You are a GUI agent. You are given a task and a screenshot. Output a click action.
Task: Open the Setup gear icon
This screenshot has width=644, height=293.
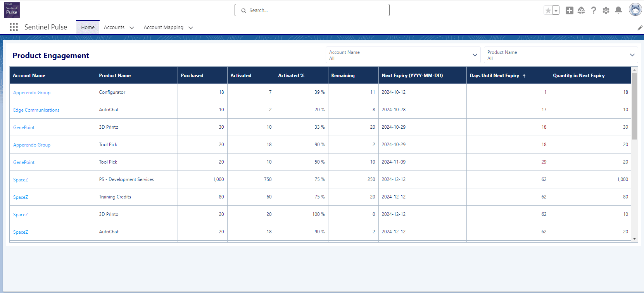[x=606, y=10]
